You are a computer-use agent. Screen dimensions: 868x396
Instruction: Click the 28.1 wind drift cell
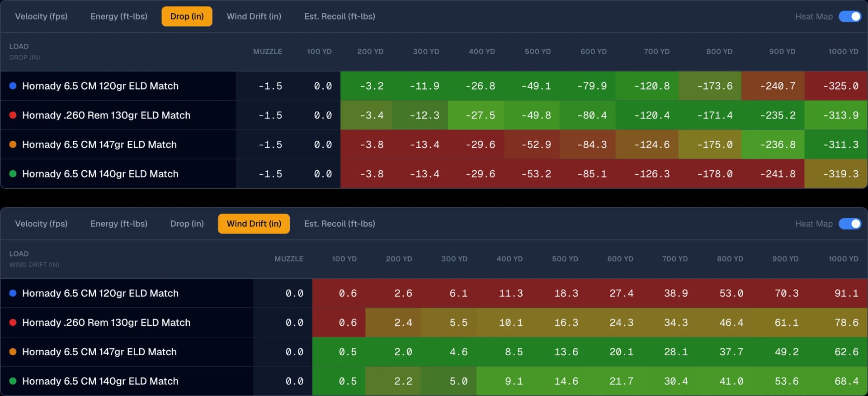pos(670,352)
